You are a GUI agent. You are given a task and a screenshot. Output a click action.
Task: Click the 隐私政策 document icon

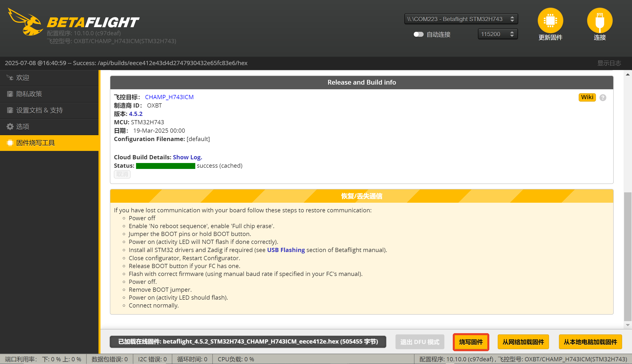(x=10, y=94)
